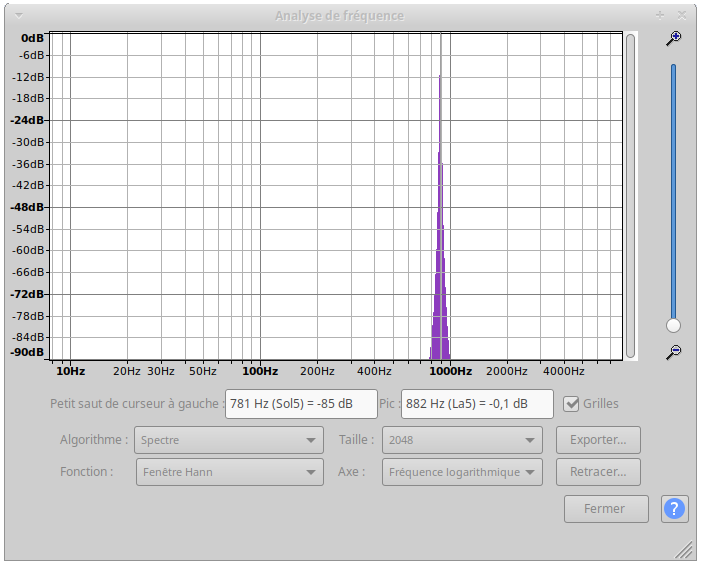Click the 10Hz axis label

pyautogui.click(x=71, y=371)
